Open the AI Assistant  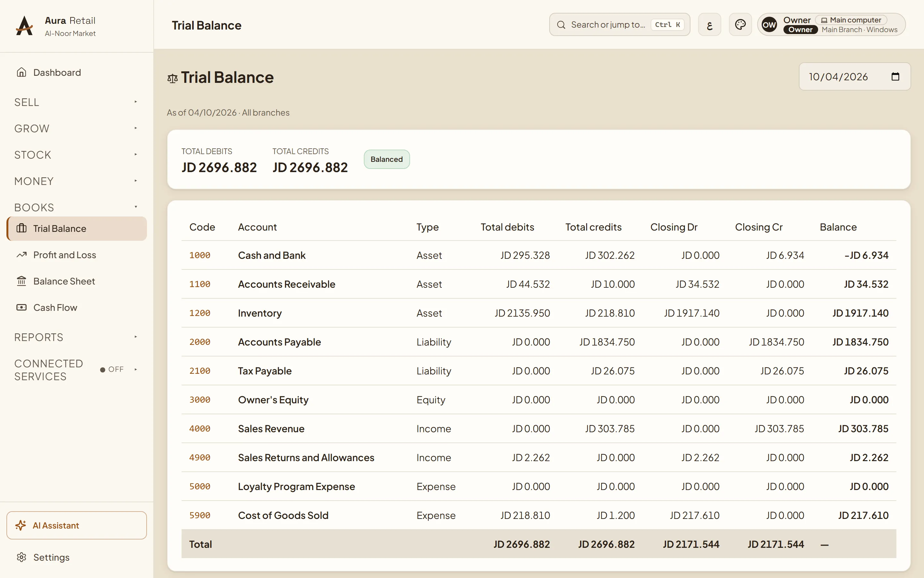coord(76,525)
